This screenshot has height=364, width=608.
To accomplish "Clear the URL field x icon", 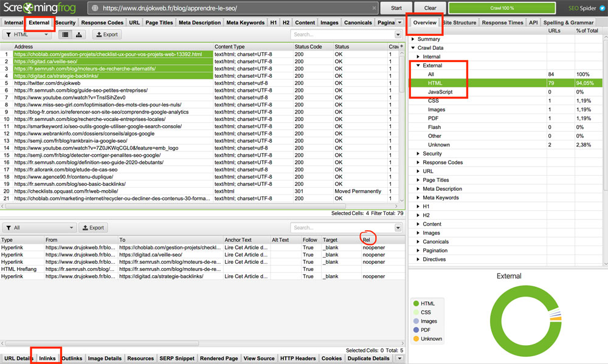I will 374,8.
